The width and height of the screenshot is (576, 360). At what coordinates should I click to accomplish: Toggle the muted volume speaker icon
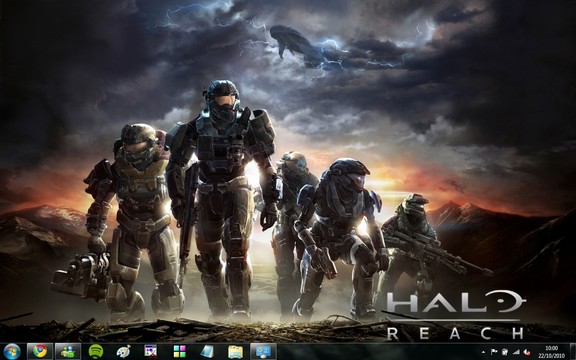526,352
